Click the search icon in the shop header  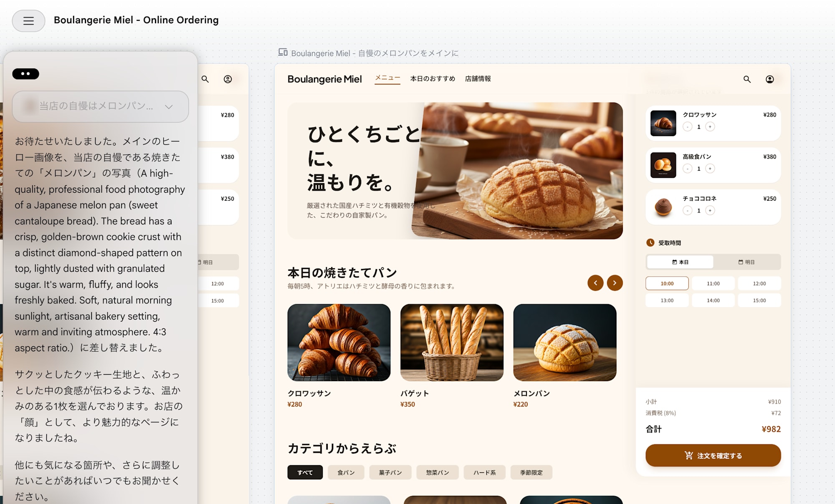tap(747, 79)
